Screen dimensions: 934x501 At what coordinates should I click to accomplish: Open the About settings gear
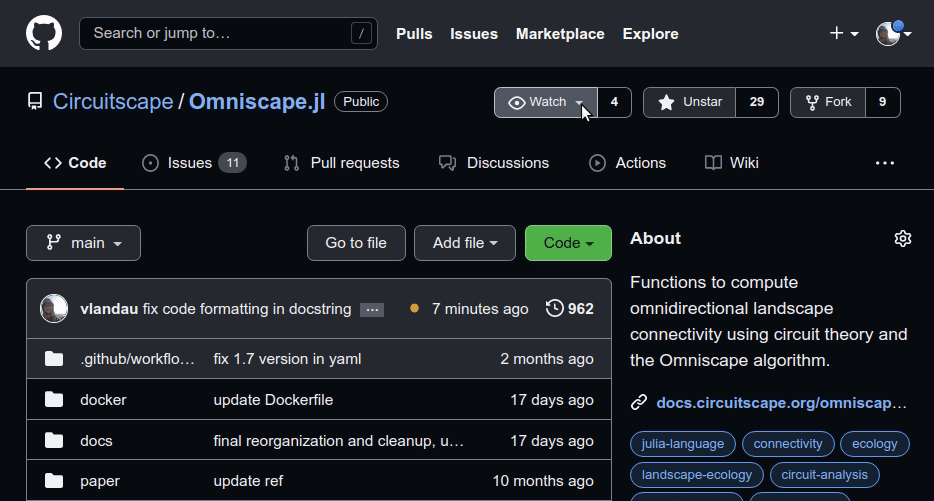(902, 238)
